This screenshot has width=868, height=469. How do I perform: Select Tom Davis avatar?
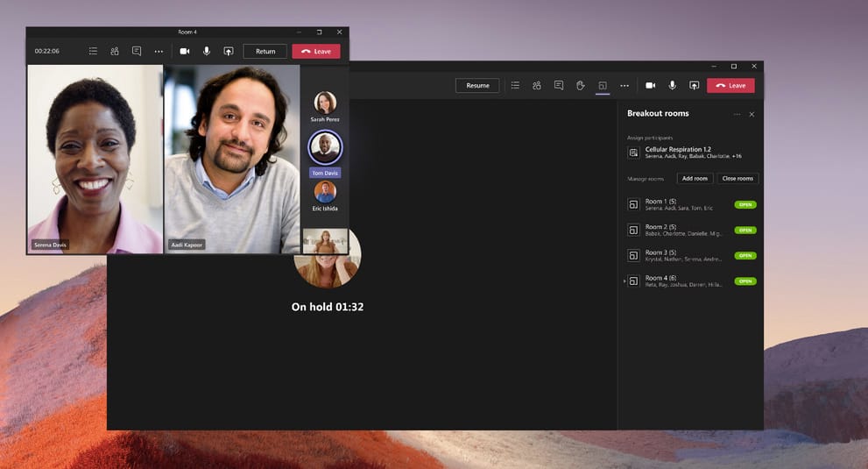tap(325, 147)
